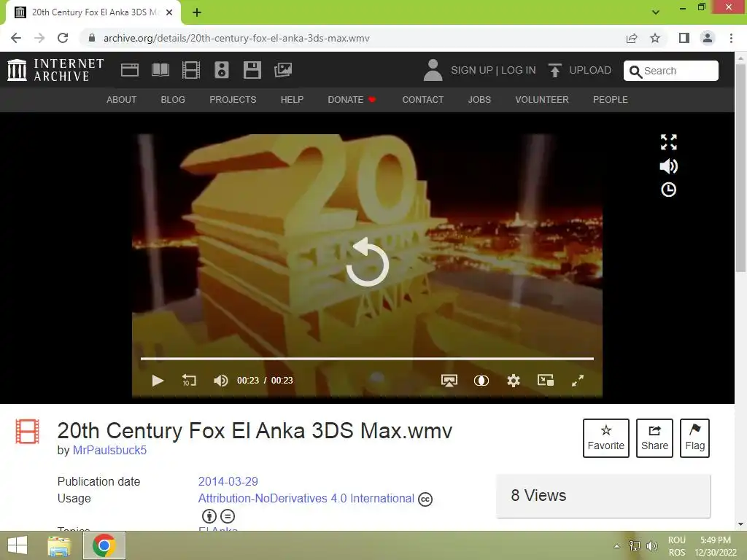The image size is (747, 560).
Task: Click the archive.org address bar URL
Action: coord(236,38)
